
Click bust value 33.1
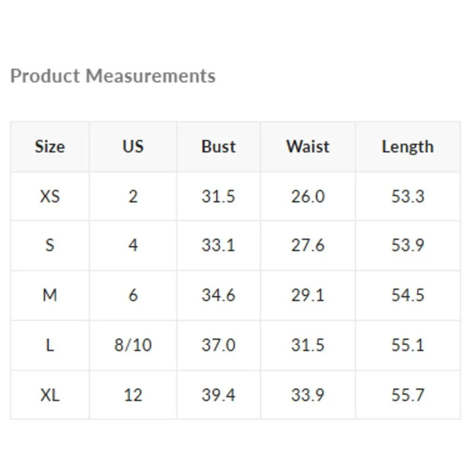(x=218, y=246)
